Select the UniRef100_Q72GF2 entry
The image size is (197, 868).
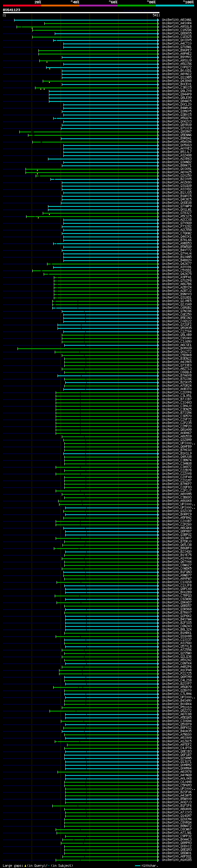coord(177,325)
